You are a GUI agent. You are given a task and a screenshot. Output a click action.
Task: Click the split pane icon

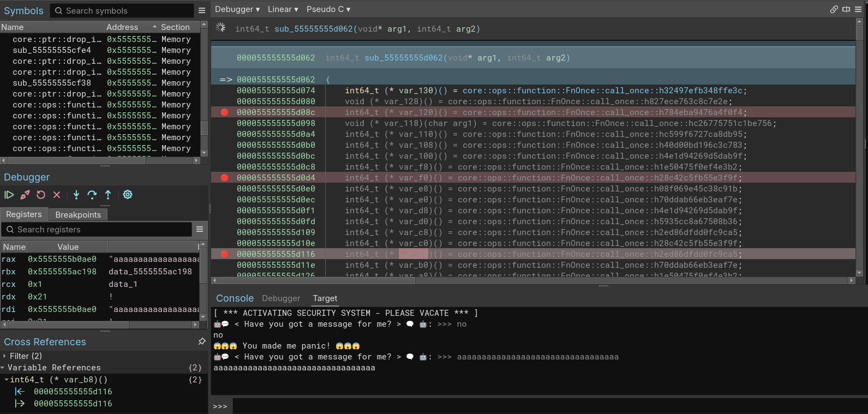click(846, 9)
